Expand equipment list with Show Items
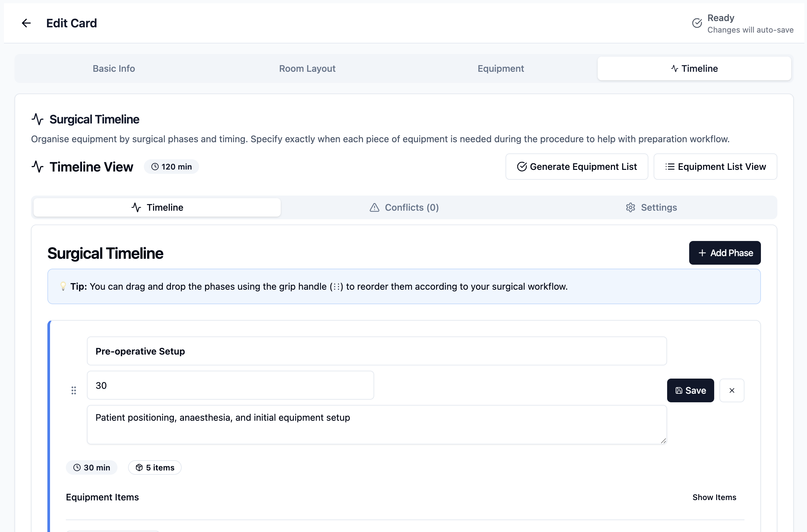807x532 pixels. coord(714,497)
